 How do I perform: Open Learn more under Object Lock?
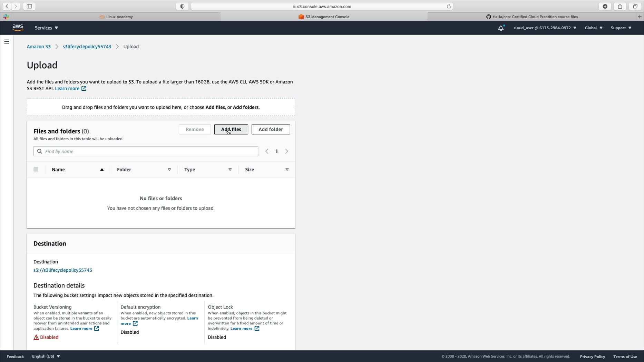pyautogui.click(x=241, y=329)
